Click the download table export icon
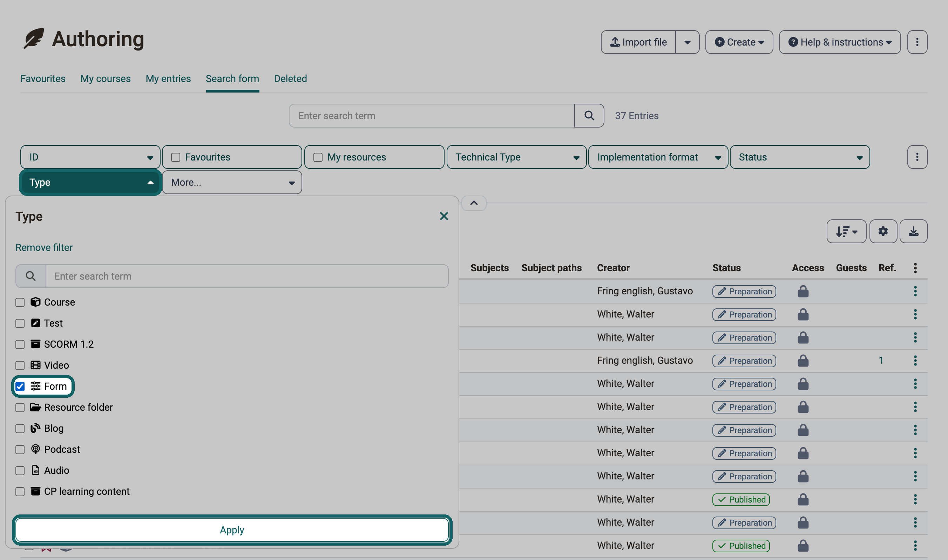948x560 pixels. [913, 231]
